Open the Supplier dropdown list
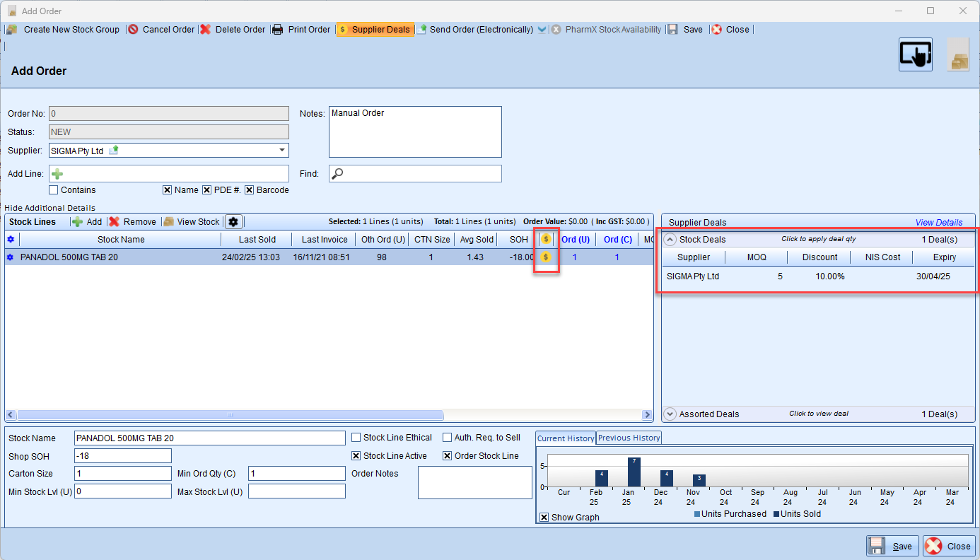Viewport: 980px width, 560px height. click(x=282, y=151)
